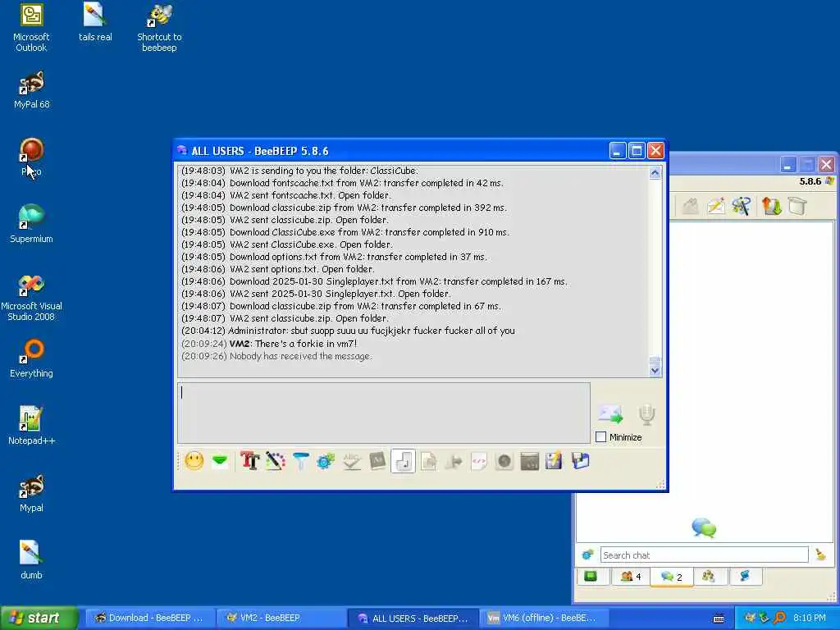The width and height of the screenshot is (840, 630).
Task: Click the microphone voice message icon
Action: (646, 414)
